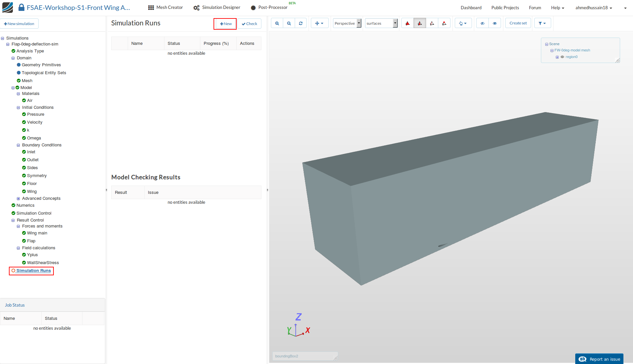
Task: Click the zoom out icon
Action: [x=289, y=23]
